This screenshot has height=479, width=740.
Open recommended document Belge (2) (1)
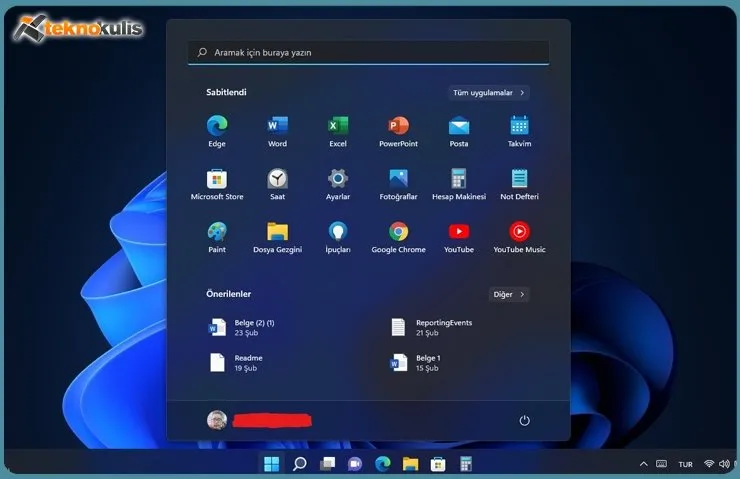(x=242, y=328)
